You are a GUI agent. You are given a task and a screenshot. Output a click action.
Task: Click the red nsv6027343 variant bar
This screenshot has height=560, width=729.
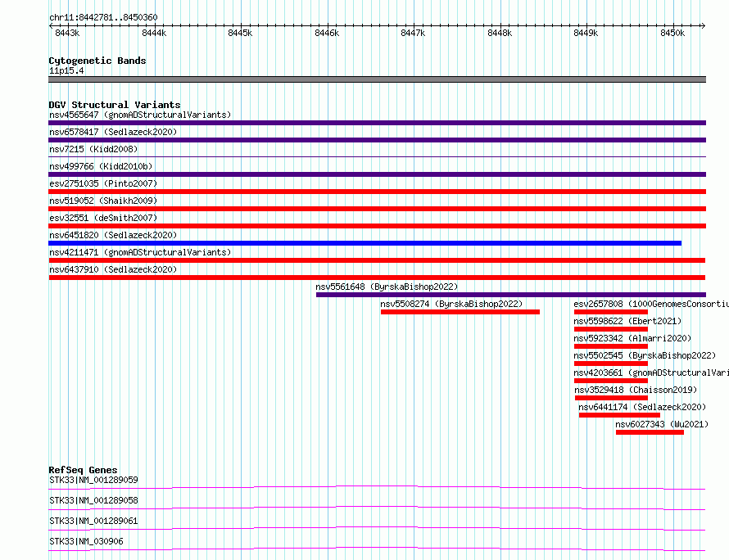650,432
